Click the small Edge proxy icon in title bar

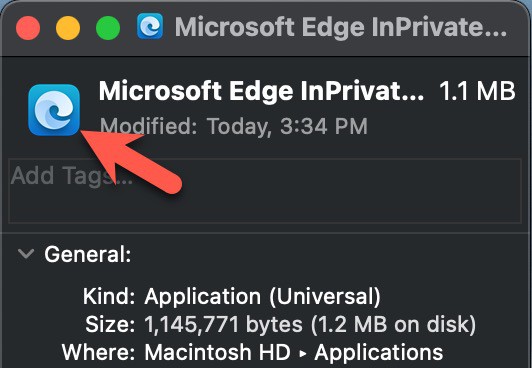150,26
